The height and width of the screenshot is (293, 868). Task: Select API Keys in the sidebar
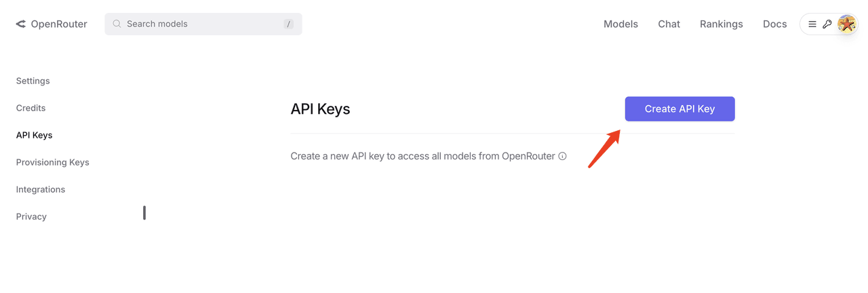35,135
